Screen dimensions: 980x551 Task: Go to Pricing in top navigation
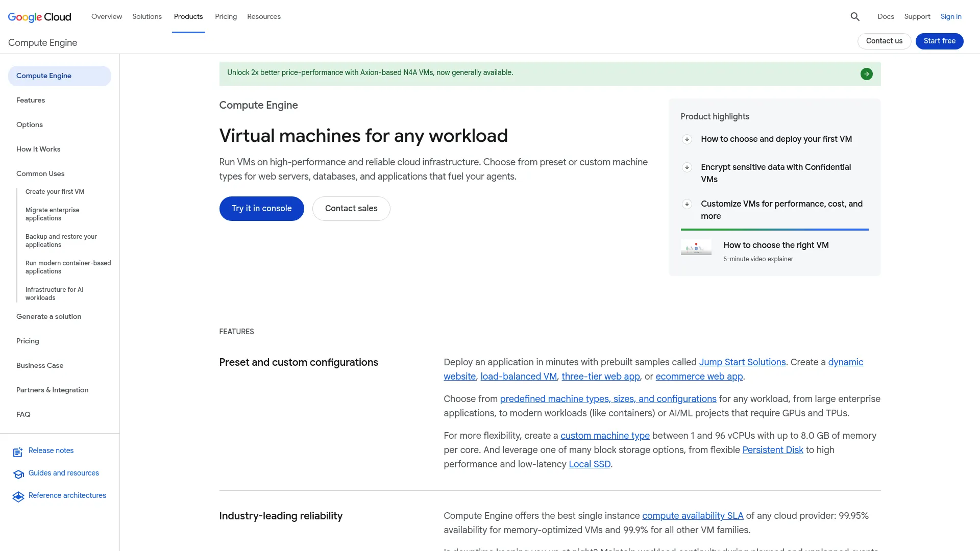pyautogui.click(x=226, y=17)
